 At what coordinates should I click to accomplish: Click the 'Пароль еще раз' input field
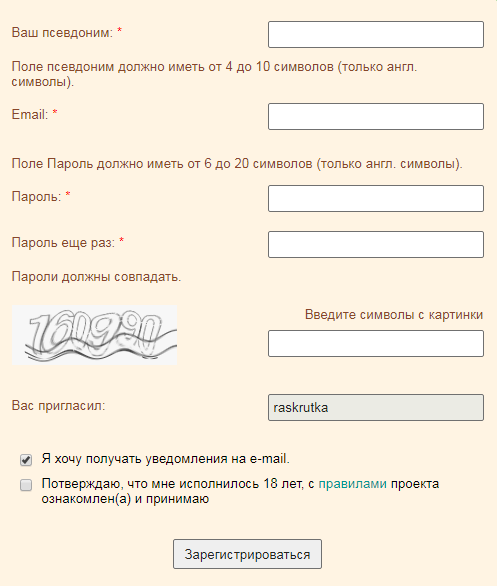pyautogui.click(x=376, y=244)
